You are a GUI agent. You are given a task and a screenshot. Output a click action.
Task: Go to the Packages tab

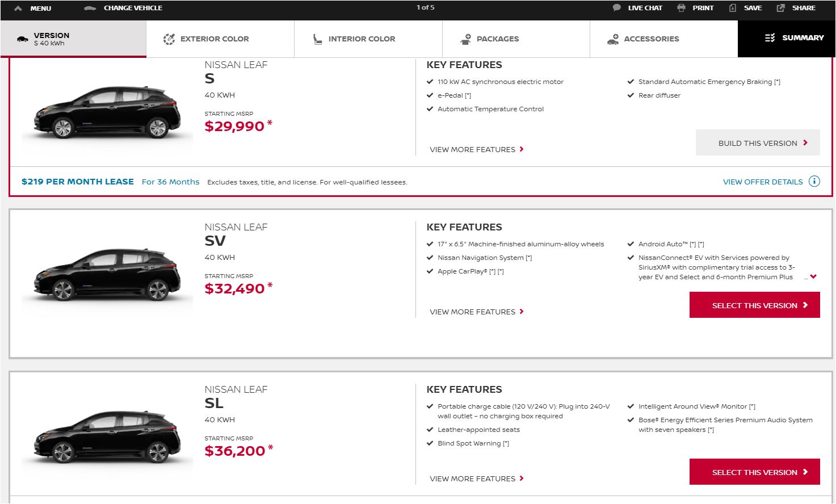tap(497, 39)
